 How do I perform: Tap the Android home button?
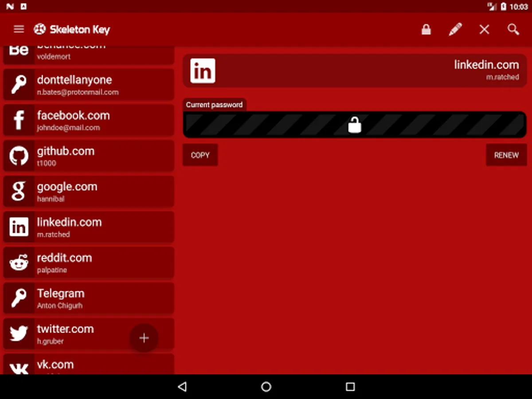tap(266, 387)
